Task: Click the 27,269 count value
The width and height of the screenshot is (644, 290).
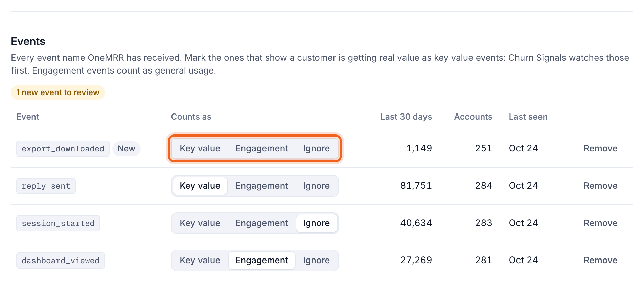Action: pos(416,260)
